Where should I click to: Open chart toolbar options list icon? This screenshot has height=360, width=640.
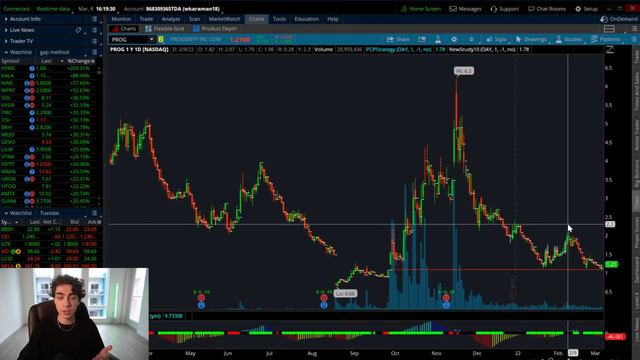634,39
